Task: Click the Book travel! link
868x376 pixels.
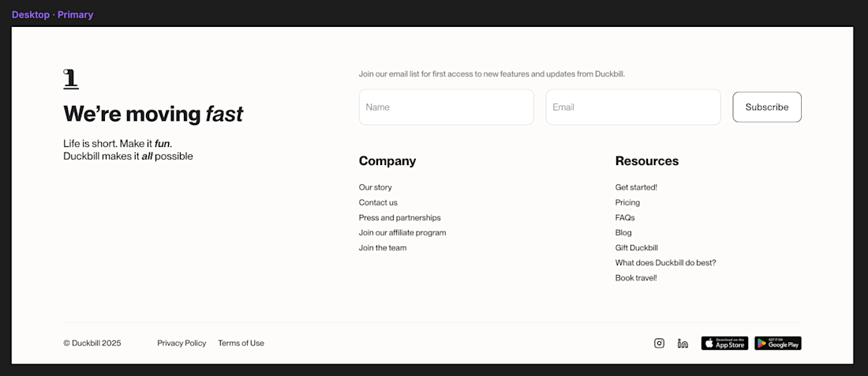Action: coord(636,277)
